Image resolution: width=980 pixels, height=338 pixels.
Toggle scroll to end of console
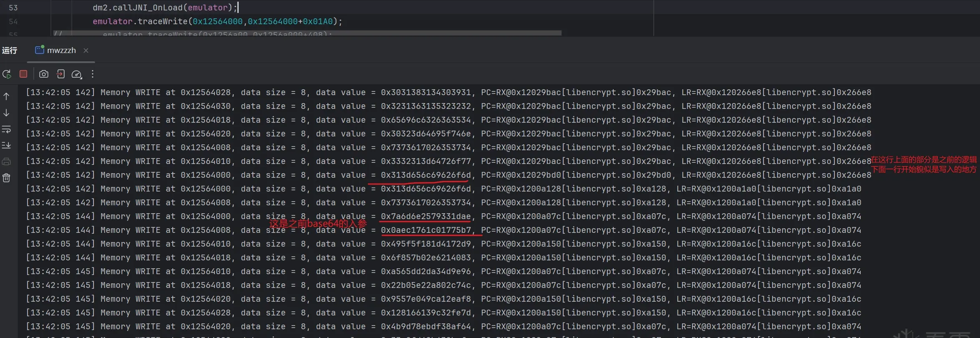(x=6, y=145)
